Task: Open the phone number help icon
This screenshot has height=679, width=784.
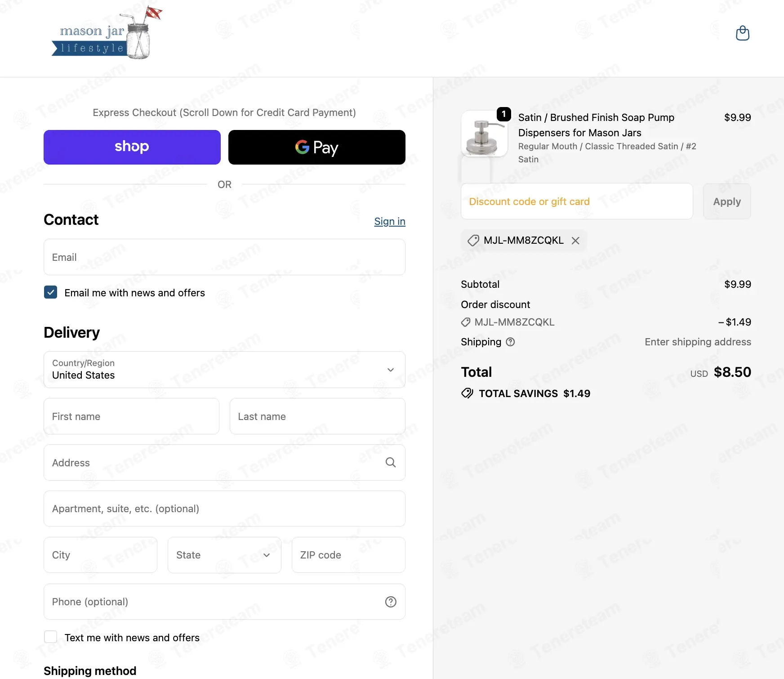Action: coord(391,602)
